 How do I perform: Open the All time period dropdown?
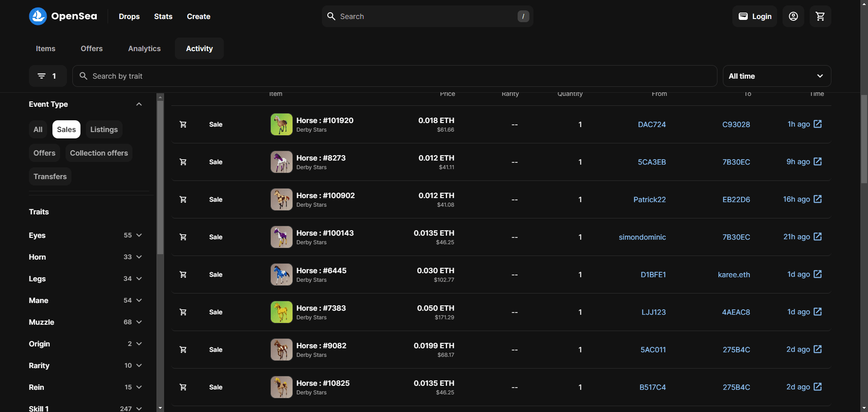[776, 76]
